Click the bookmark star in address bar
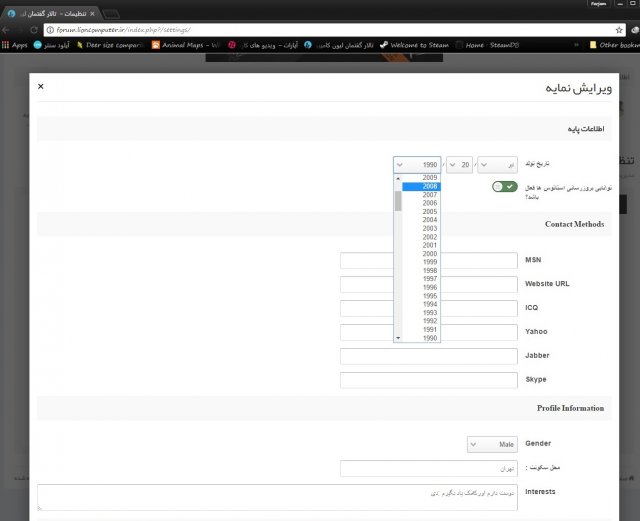The width and height of the screenshot is (640, 521). click(x=620, y=30)
